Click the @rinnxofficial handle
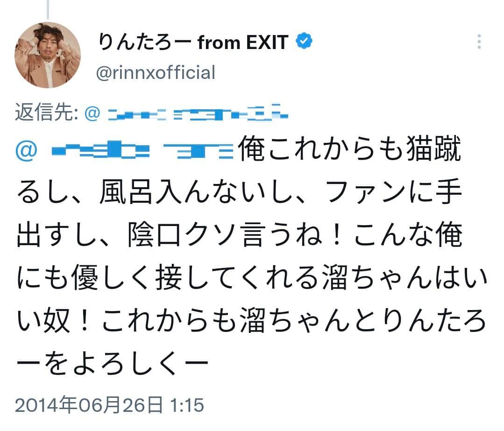 point(156,73)
